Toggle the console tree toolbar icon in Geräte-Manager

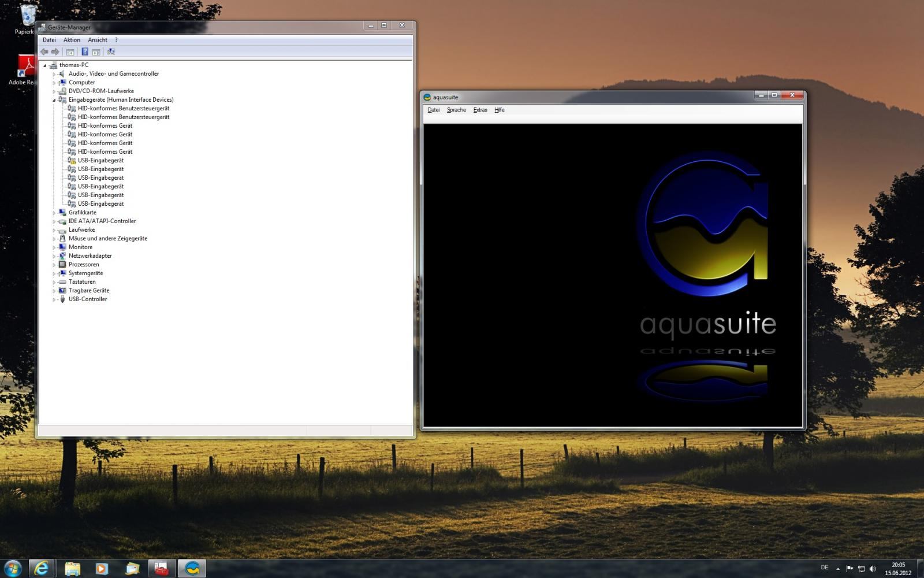pyautogui.click(x=70, y=52)
